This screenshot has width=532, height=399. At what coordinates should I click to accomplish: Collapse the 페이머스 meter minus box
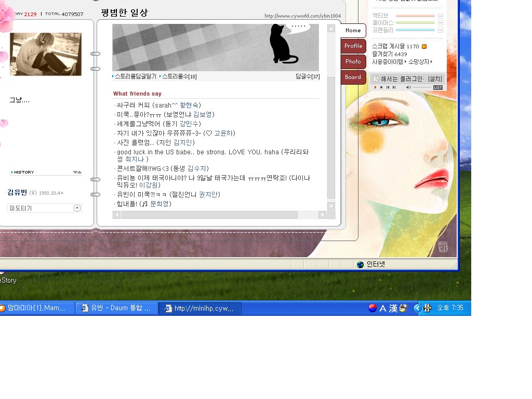[441, 23]
